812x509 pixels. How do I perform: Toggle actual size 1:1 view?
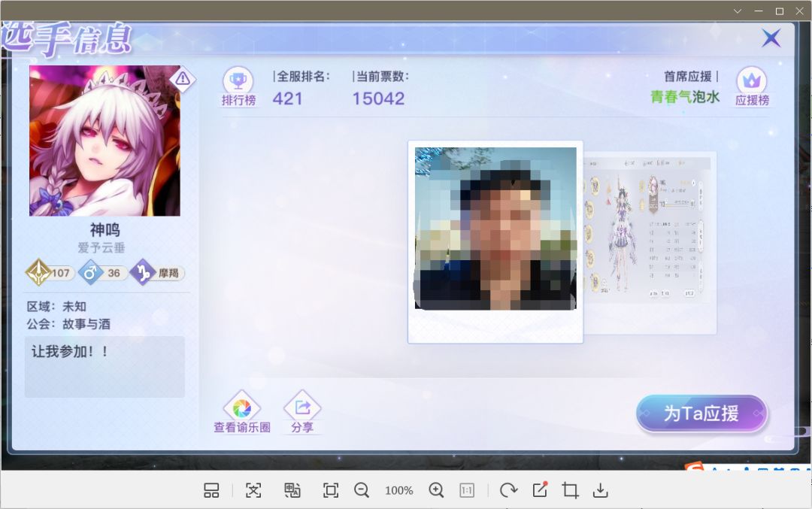467,490
